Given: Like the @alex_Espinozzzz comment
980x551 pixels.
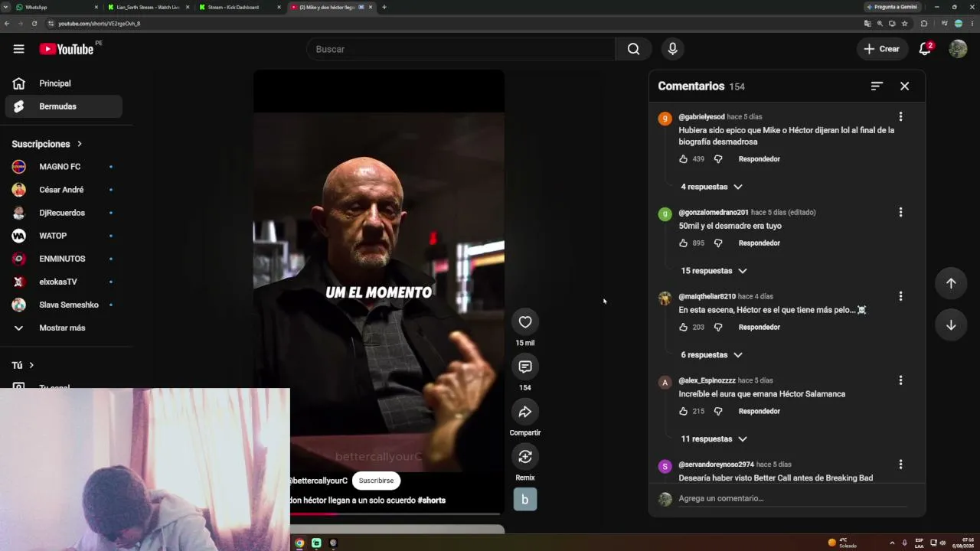Looking at the screenshot, I should click(x=683, y=412).
